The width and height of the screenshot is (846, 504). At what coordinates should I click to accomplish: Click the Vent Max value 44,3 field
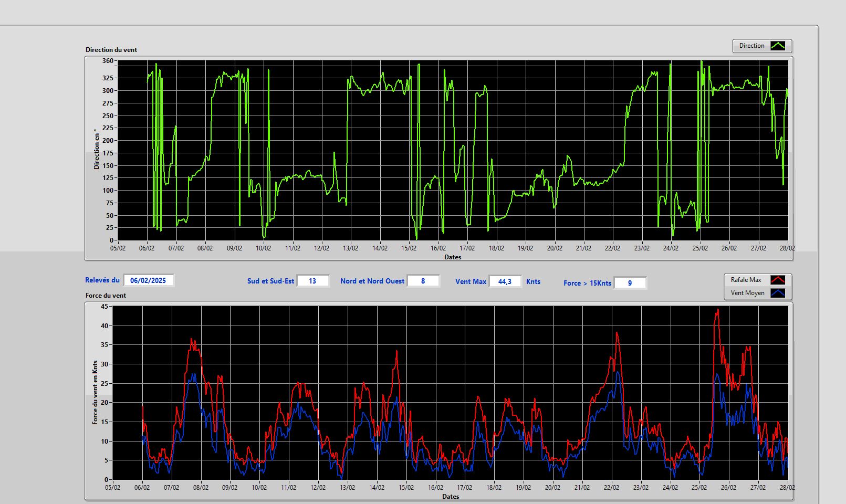coord(505,281)
